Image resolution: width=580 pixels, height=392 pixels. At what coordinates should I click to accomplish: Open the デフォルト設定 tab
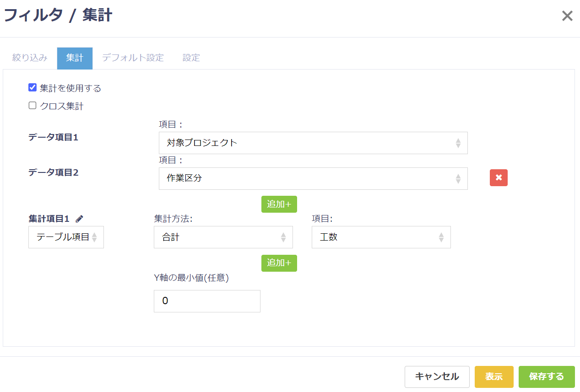tap(133, 58)
